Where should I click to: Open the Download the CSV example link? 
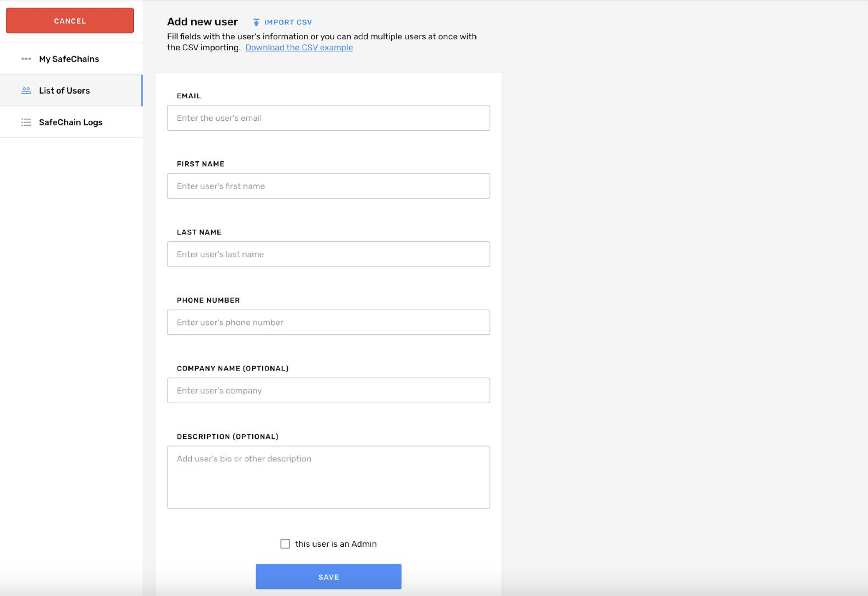point(299,47)
